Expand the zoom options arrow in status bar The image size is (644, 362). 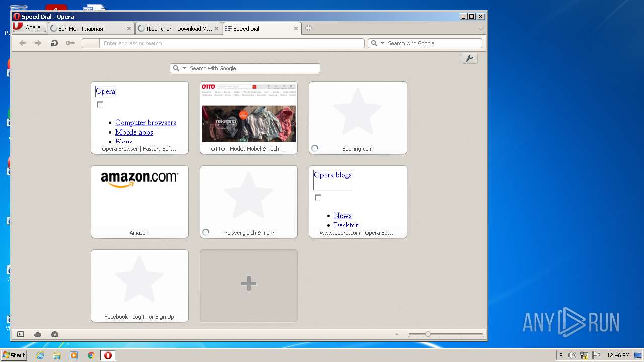click(397, 334)
